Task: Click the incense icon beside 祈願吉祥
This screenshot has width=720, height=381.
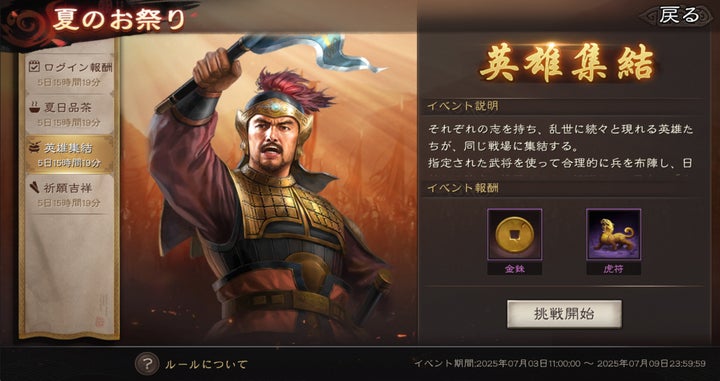Action: pos(34,188)
